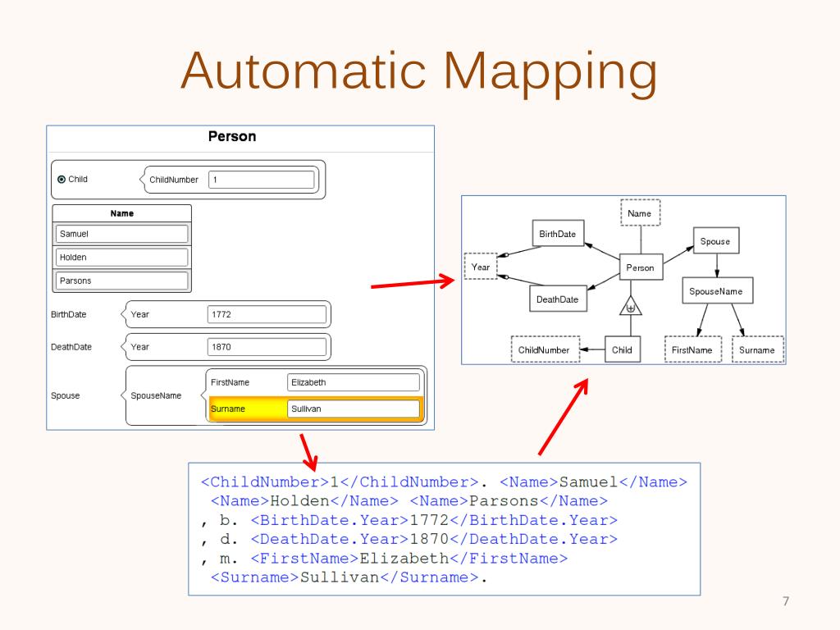The image size is (840, 630).
Task: Click the Holden name field
Action: point(121,257)
